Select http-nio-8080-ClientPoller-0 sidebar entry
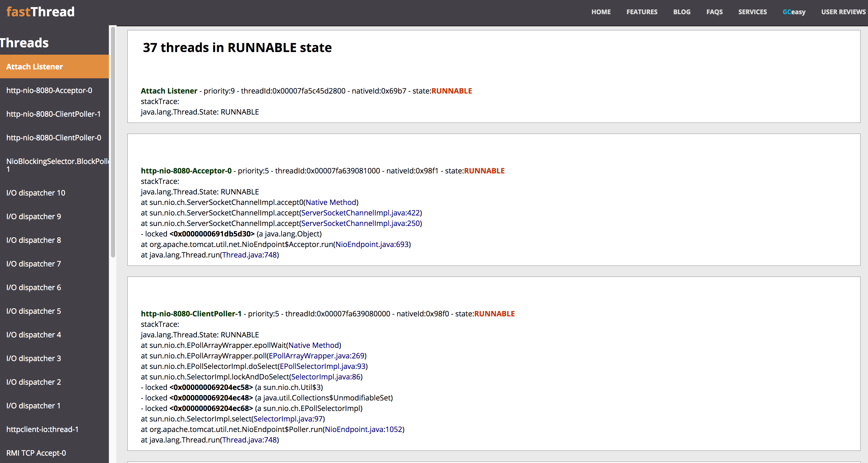868x463 pixels. tap(54, 137)
